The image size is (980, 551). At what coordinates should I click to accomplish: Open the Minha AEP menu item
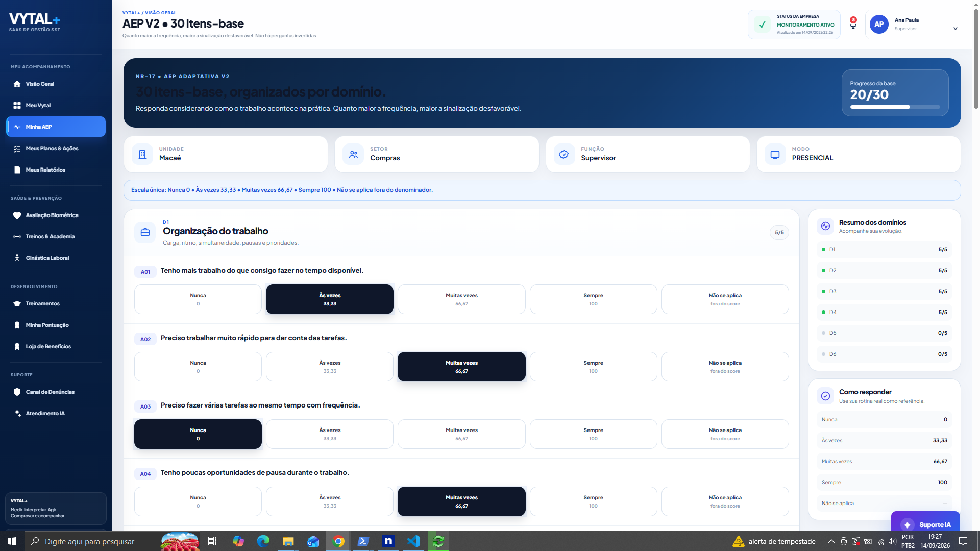[x=56, y=127]
